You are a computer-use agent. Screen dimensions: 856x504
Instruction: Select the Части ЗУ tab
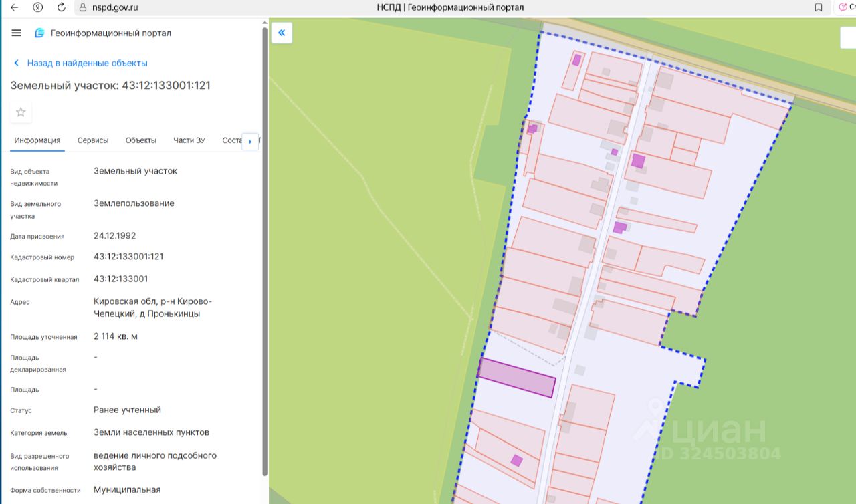tap(189, 140)
